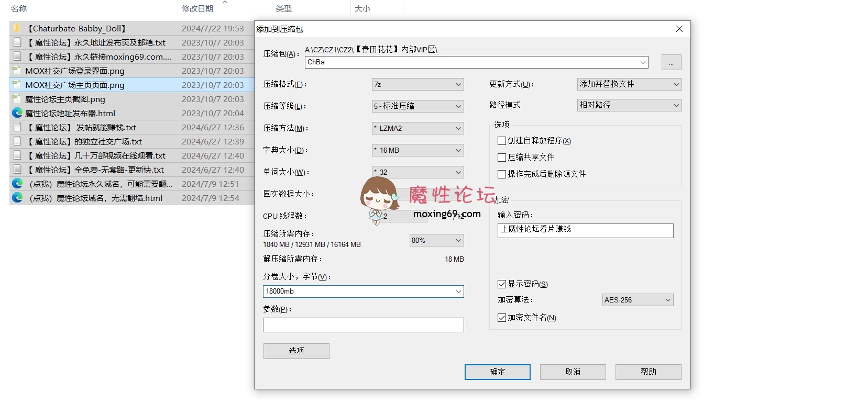This screenshot has width=868, height=404.
Task: Enable 压缩共享文件 checkbox
Action: point(502,158)
